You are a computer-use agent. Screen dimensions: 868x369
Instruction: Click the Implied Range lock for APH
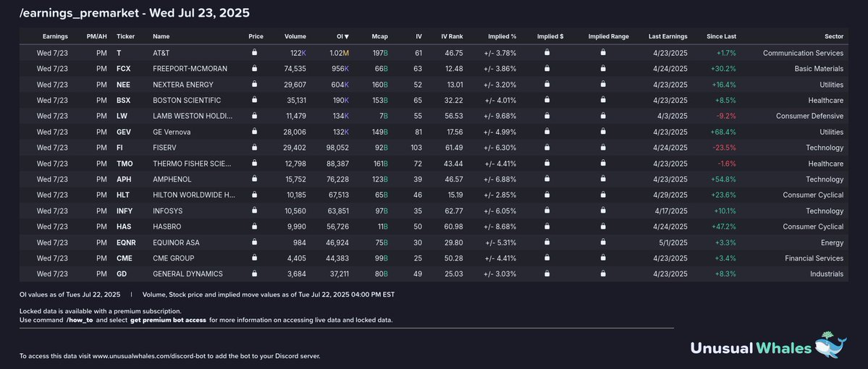click(603, 179)
